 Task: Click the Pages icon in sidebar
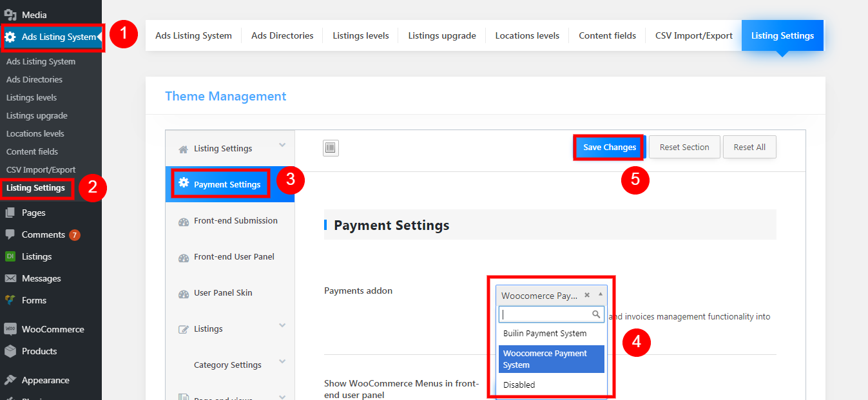point(10,213)
